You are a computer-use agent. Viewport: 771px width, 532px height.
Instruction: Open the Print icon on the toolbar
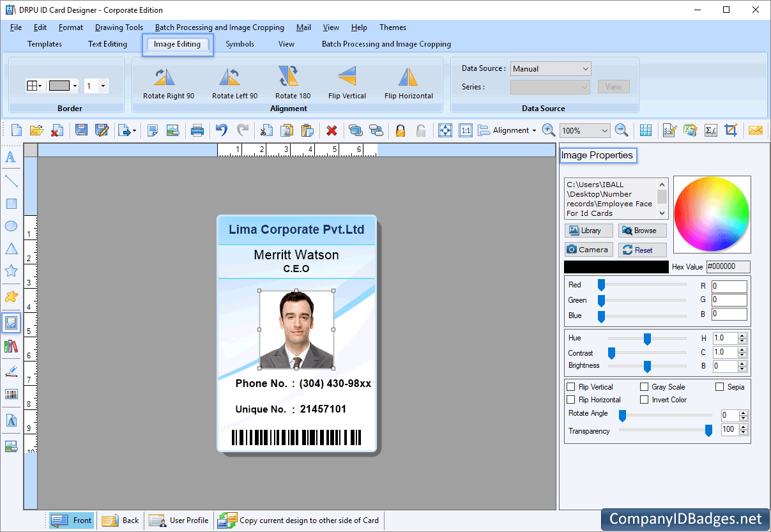[197, 130]
